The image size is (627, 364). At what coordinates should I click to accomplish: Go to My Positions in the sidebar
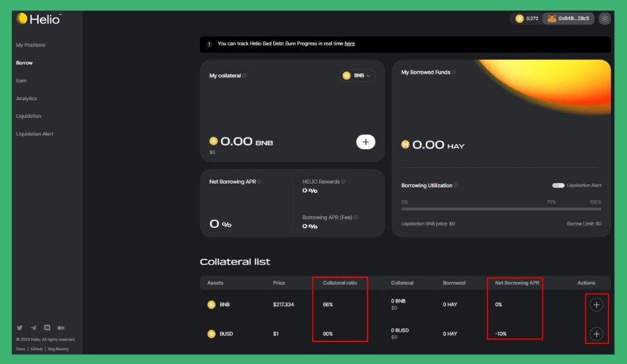(30, 45)
